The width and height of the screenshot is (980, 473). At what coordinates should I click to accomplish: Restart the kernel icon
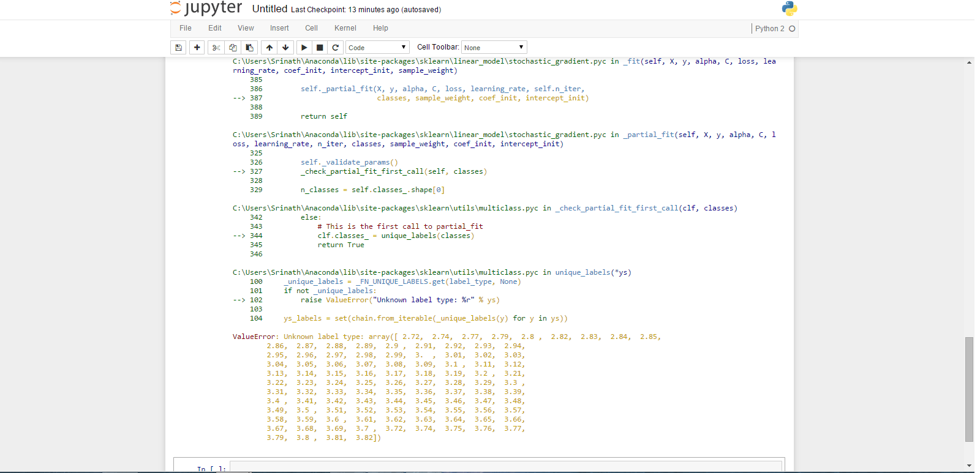(x=336, y=47)
